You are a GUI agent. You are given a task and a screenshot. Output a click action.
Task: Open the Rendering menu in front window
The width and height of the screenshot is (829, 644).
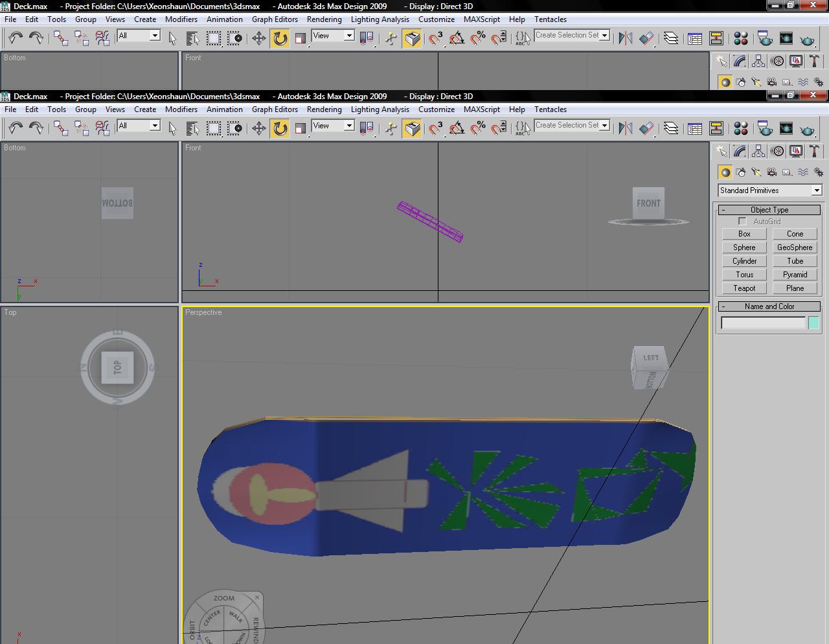[324, 109]
